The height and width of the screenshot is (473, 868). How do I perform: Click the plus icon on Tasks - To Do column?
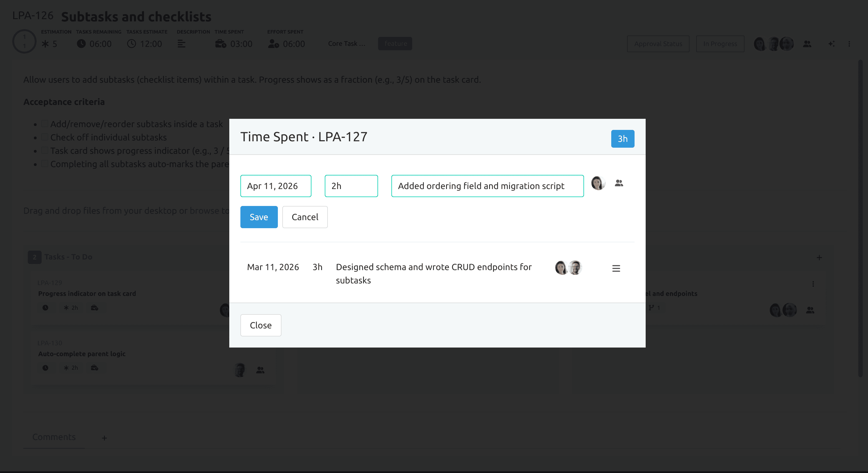coord(819,258)
